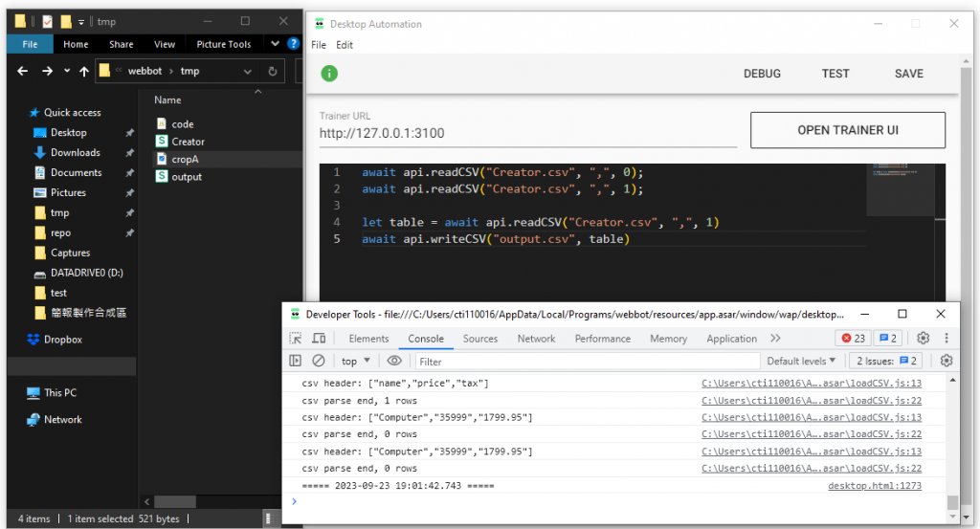Click the Name column header in Explorer
Viewport: 980px width, 529px height.
point(167,99)
